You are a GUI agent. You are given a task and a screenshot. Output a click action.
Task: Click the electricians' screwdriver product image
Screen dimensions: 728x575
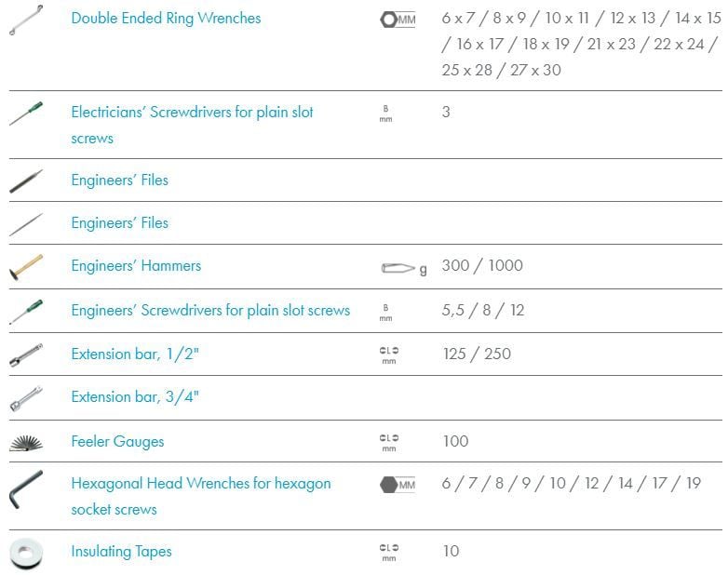(26, 114)
